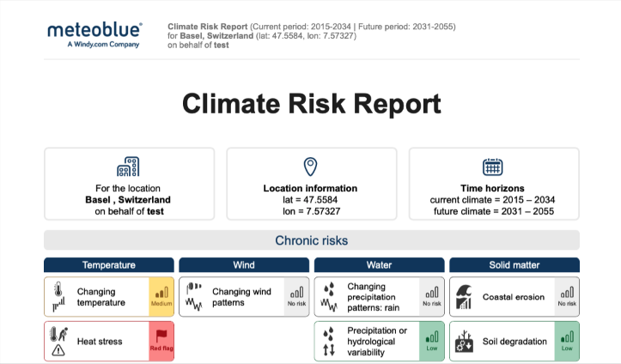Click the 'Location information' heading

coord(311,188)
